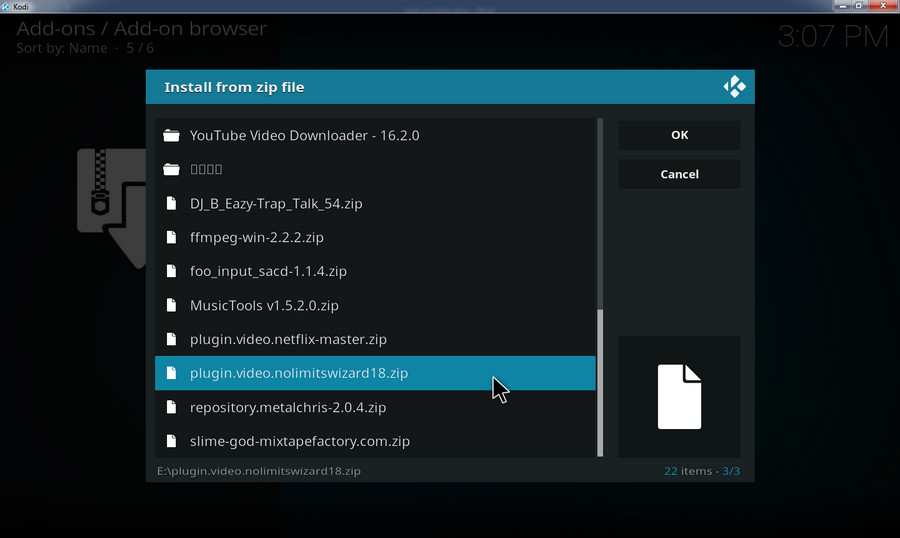Select highlighted plugin.video.nolimitswizard18.zip entry
The width and height of the screenshot is (900, 538).
point(375,373)
